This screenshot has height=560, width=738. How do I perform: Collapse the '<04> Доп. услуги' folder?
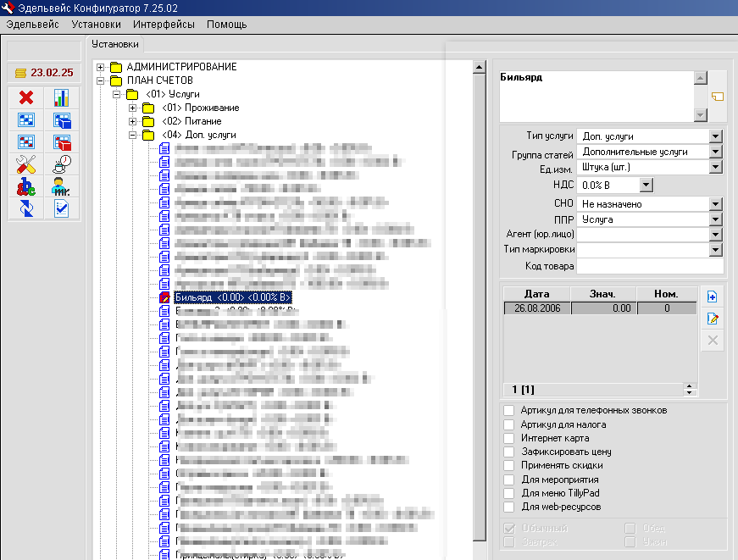132,135
